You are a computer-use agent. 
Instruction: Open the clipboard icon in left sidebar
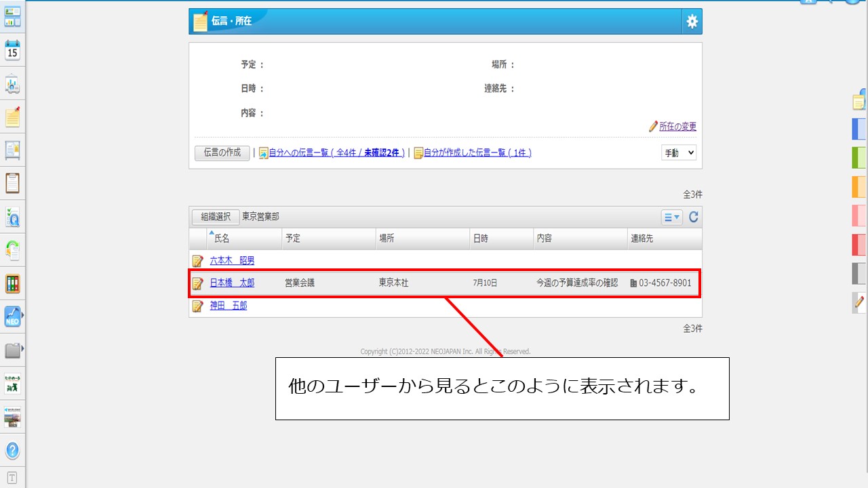12,184
